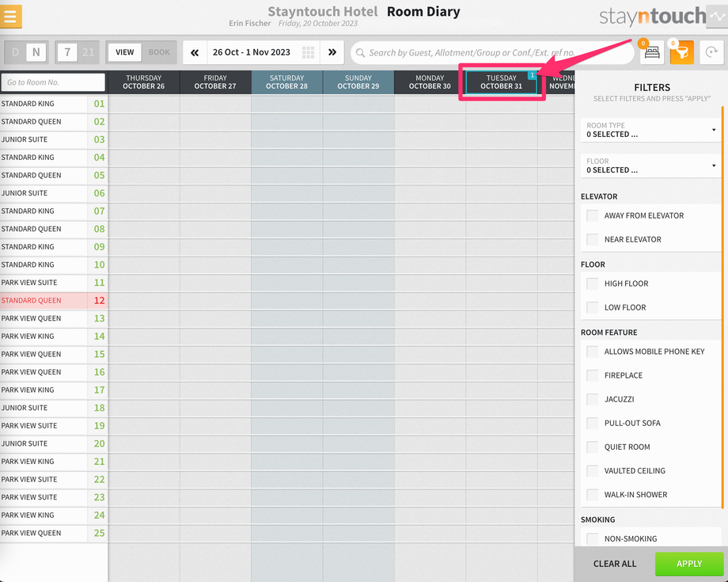Click the activity graph icon top right
Image resolution: width=728 pixels, height=582 pixels.
(717, 17)
